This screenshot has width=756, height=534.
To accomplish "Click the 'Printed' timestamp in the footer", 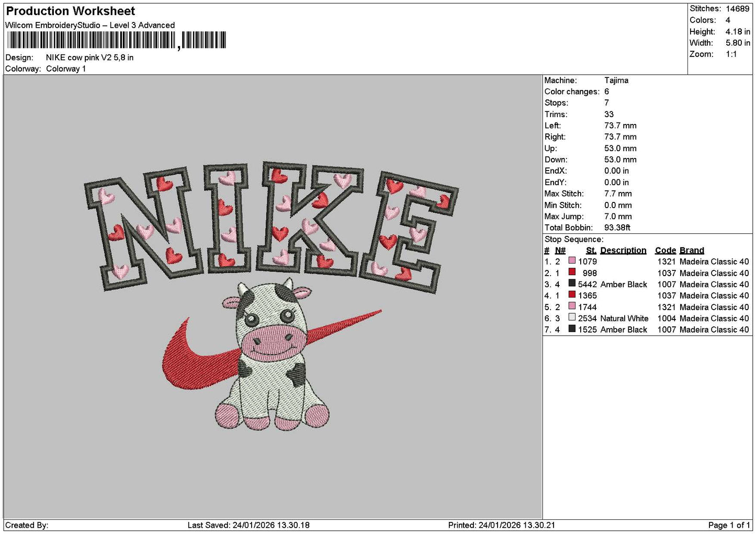I will (502, 525).
